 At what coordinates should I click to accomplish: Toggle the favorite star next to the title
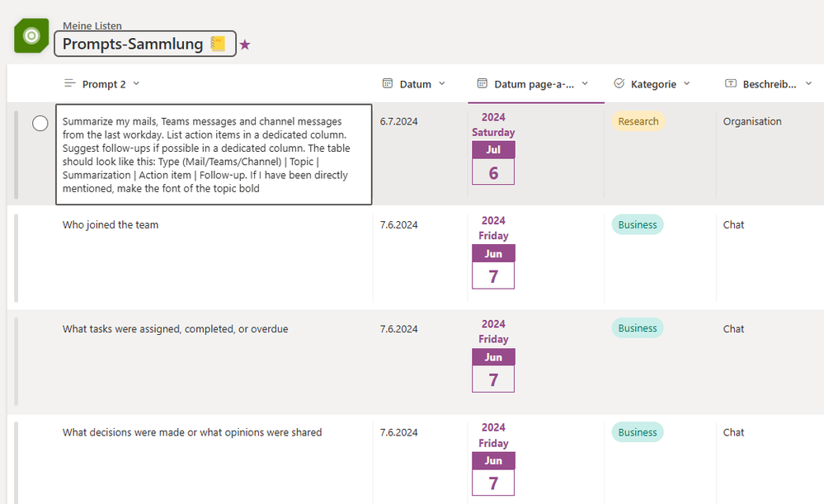[x=245, y=45]
